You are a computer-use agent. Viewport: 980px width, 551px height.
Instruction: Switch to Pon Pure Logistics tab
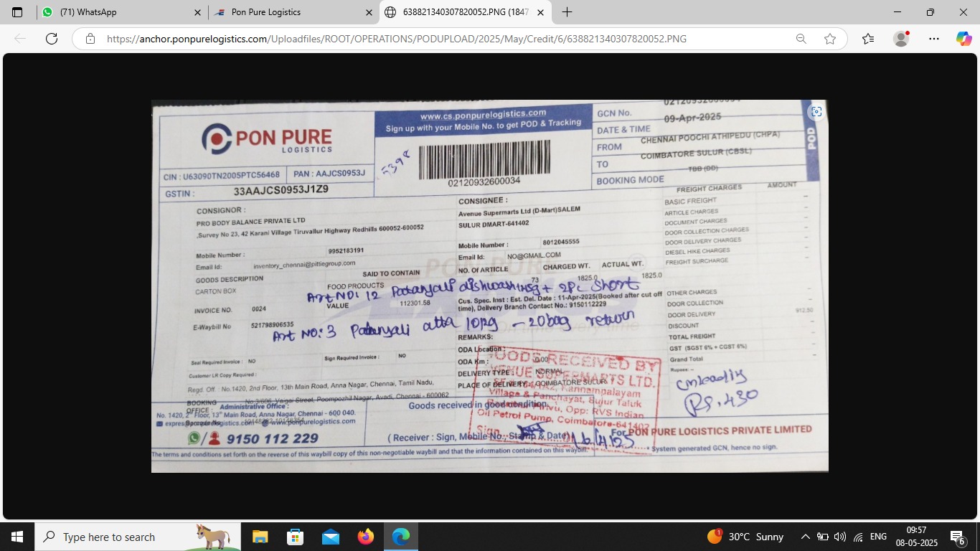tap(287, 12)
